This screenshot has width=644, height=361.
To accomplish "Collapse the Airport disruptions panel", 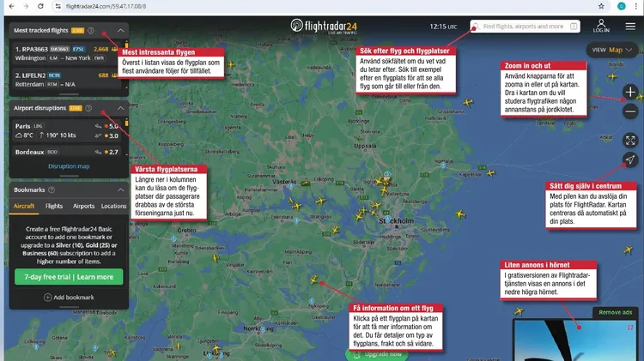I will (x=121, y=108).
